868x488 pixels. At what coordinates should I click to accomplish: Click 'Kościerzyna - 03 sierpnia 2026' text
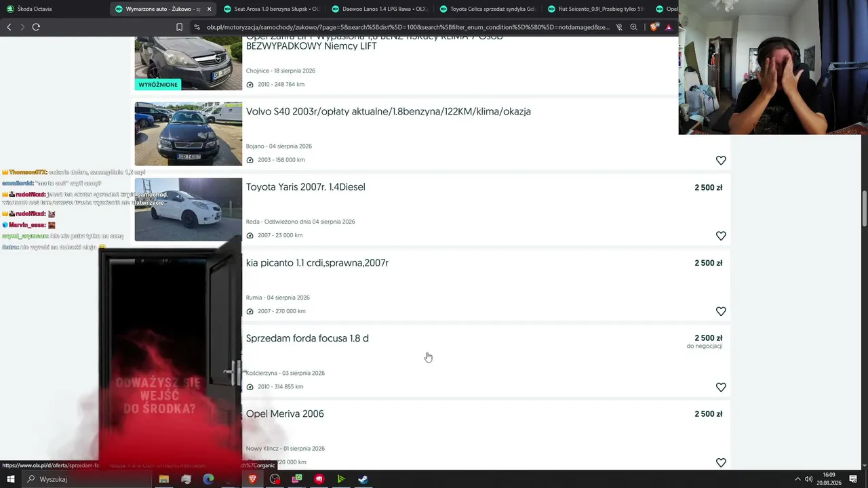tap(285, 373)
